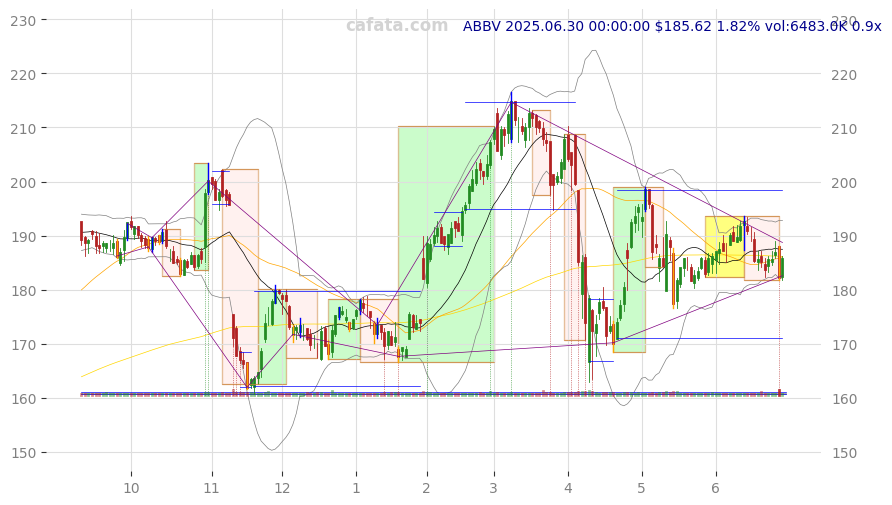This screenshot has height=505, width=892.
Task: Click the date 2025.06.30 in header
Action: (x=544, y=26)
